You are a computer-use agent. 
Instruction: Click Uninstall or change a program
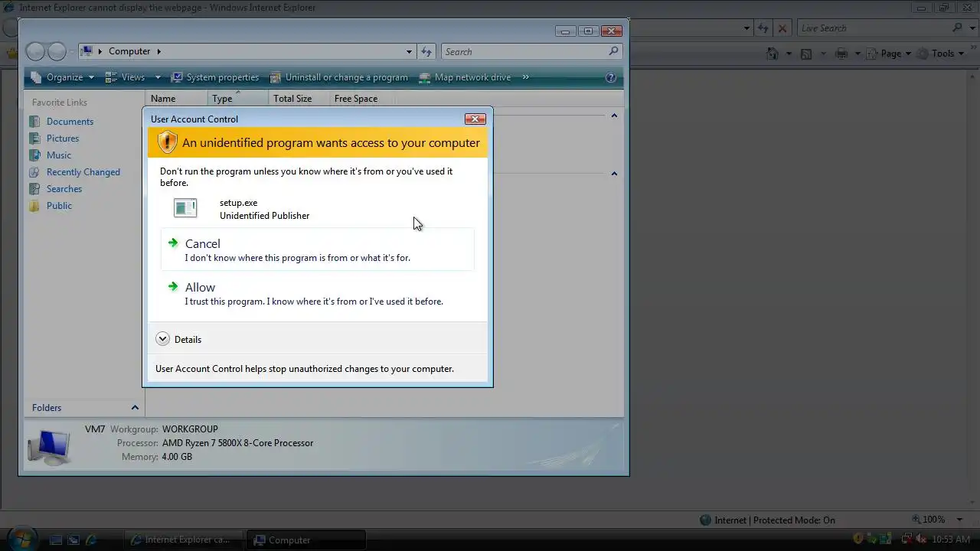pos(339,77)
